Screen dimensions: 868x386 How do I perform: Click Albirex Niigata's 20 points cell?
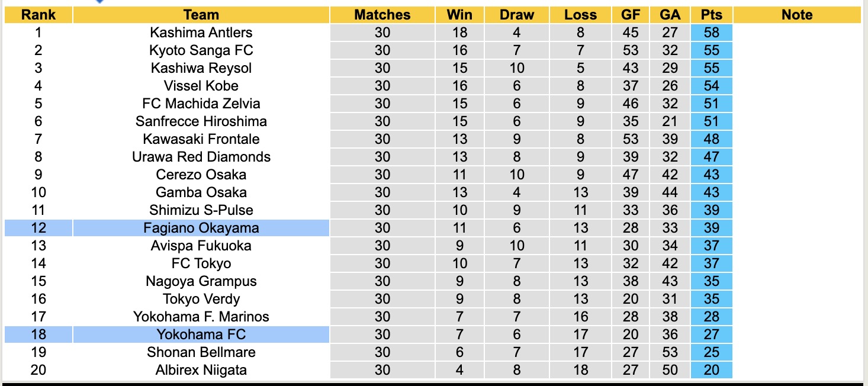711,370
